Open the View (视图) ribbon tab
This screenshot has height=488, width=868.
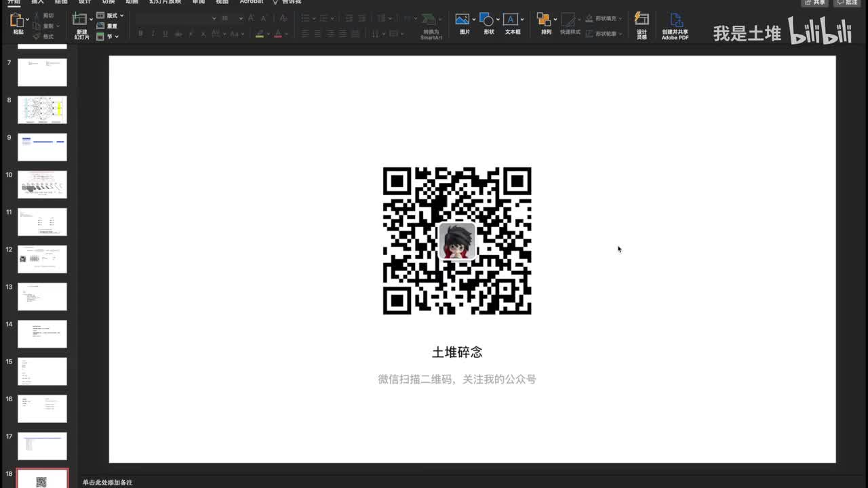coord(222,2)
